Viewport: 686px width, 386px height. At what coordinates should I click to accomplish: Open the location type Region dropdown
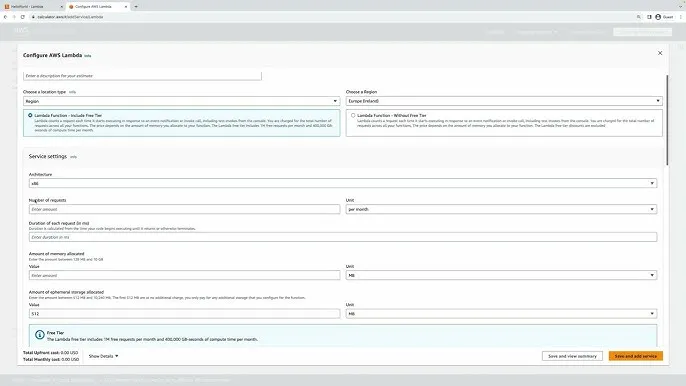pos(182,101)
